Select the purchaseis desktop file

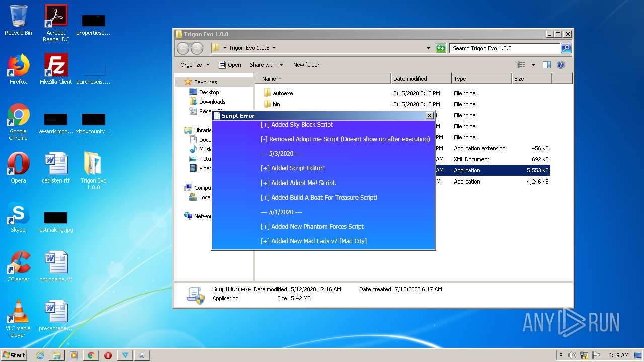(94, 74)
